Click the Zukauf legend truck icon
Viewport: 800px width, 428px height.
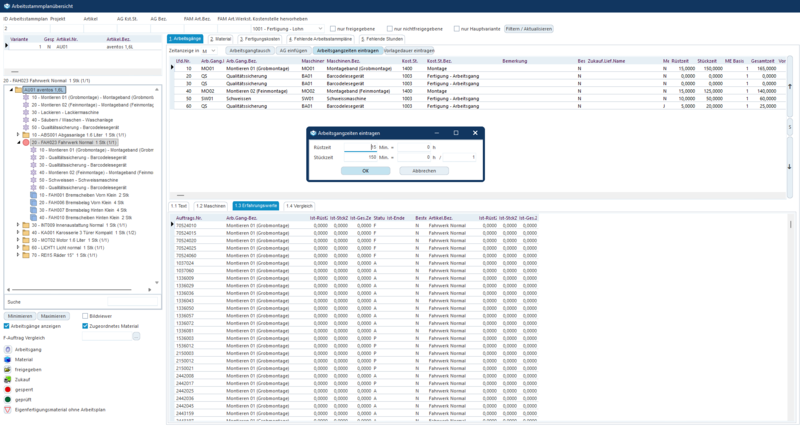click(8, 379)
